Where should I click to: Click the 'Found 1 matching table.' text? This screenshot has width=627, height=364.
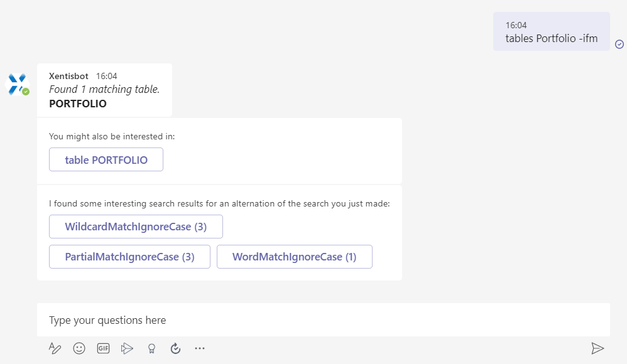104,89
